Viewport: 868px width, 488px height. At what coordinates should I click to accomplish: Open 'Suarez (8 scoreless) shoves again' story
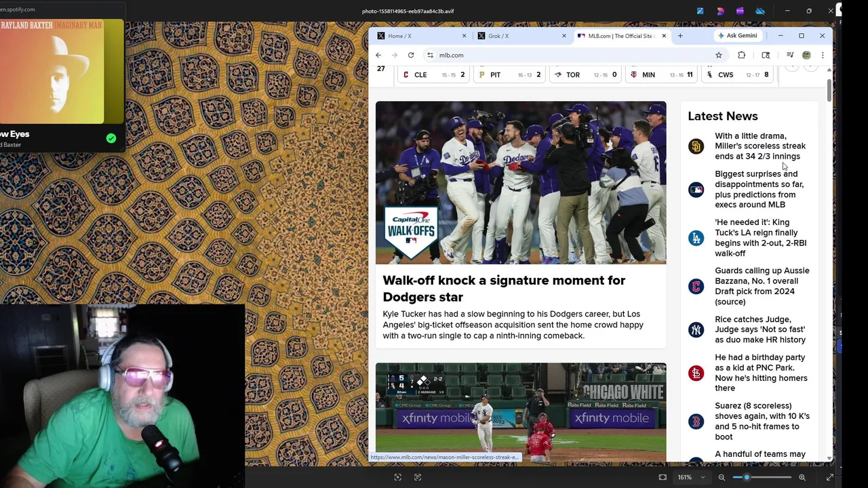762,421
